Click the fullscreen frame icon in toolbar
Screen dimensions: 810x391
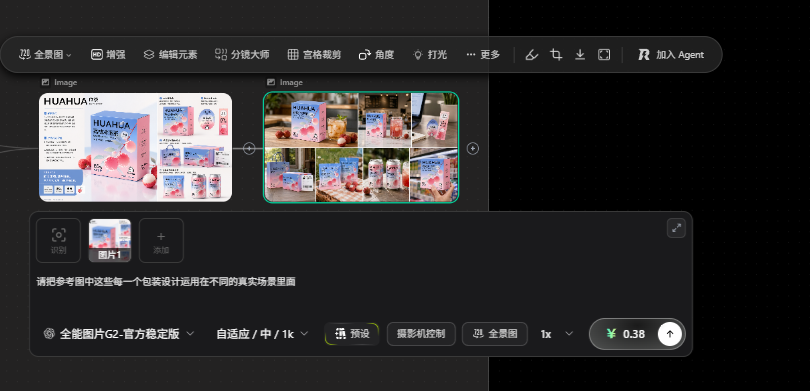coord(604,55)
